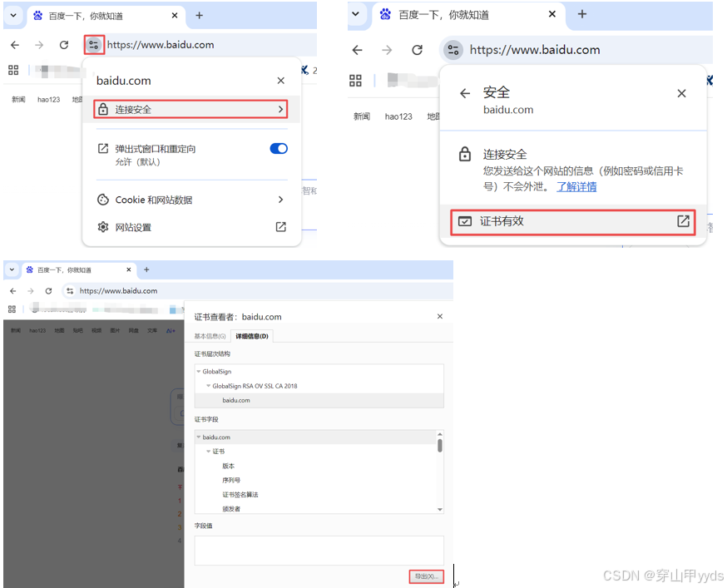Image resolution: width=727 pixels, height=588 pixels.
Task: Go forward in window showing the baidu.com site-info popup
Action: (39, 45)
